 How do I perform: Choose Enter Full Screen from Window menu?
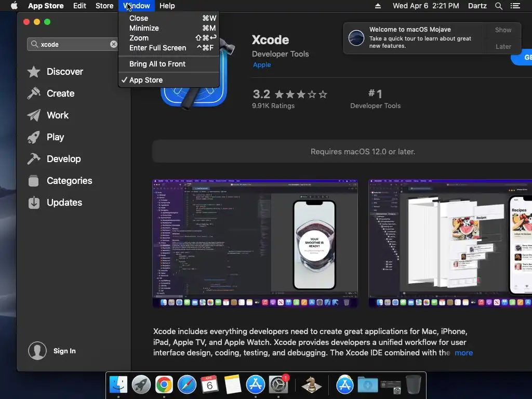pos(169,48)
